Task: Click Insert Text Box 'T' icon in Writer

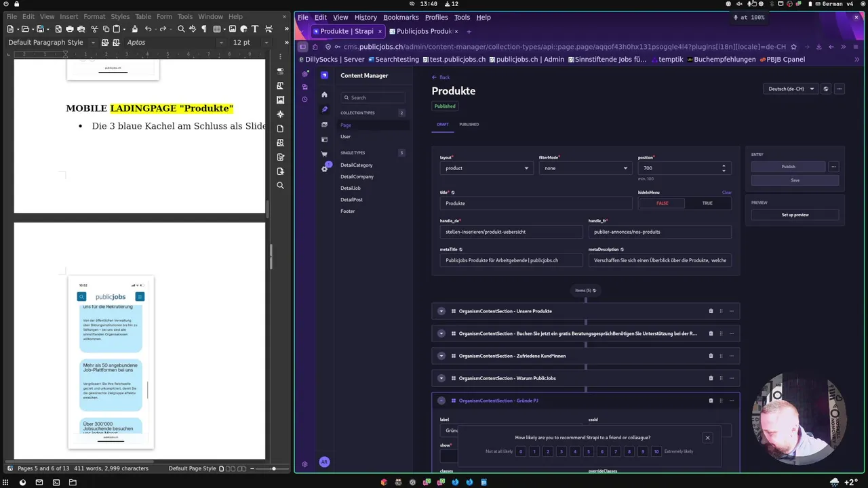Action: [255, 29]
